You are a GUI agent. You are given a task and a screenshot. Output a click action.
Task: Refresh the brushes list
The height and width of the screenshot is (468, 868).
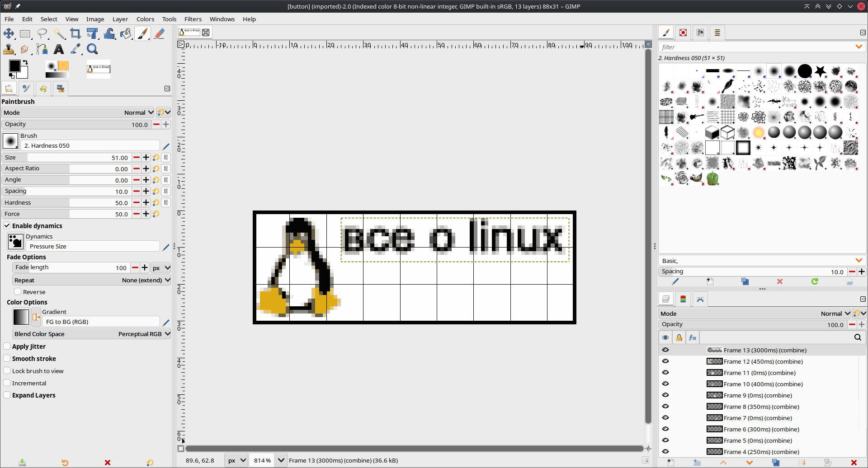pos(815,281)
